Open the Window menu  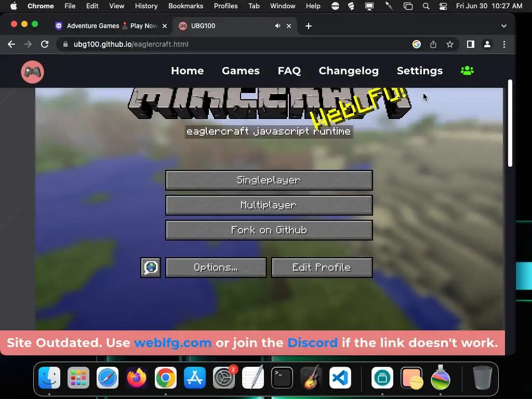pos(283,6)
